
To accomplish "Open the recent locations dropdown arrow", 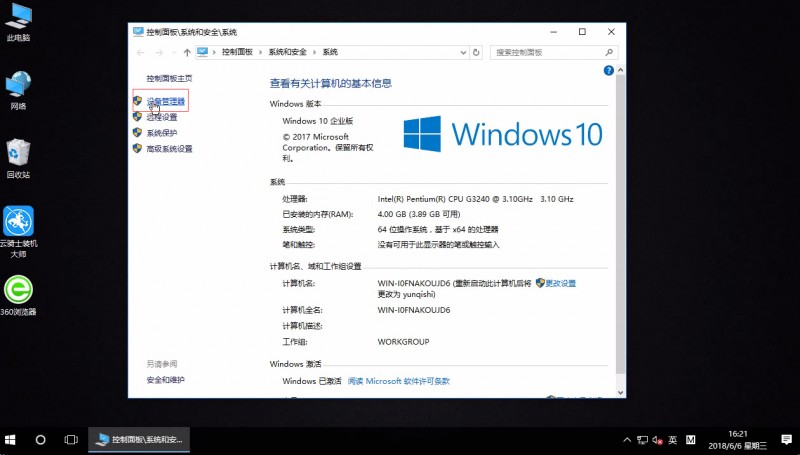I will [174, 52].
